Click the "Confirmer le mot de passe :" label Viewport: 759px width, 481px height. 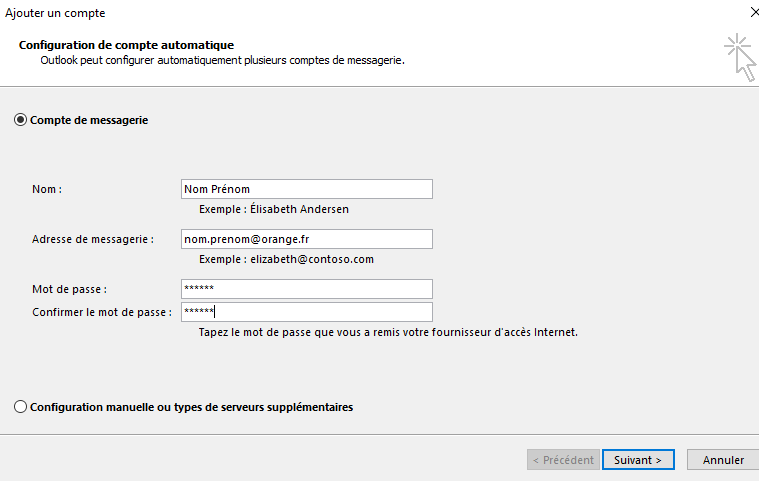(101, 312)
